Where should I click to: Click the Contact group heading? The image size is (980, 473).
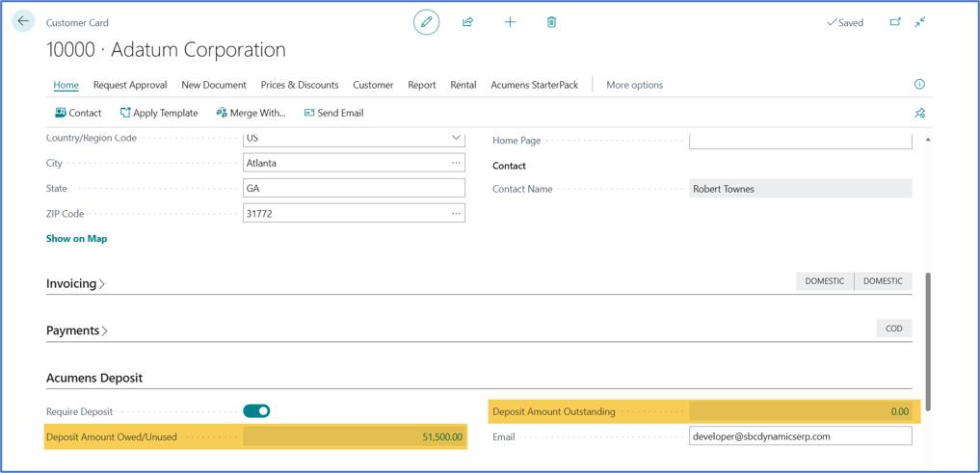click(510, 166)
